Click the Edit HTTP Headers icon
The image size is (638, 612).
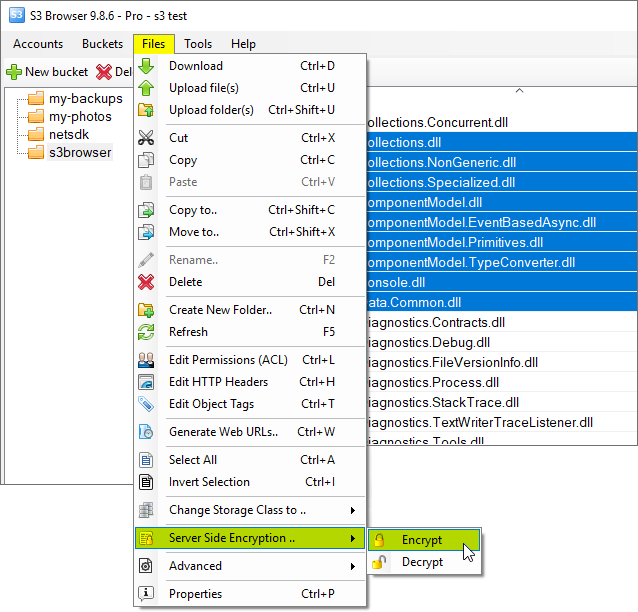coord(146,382)
